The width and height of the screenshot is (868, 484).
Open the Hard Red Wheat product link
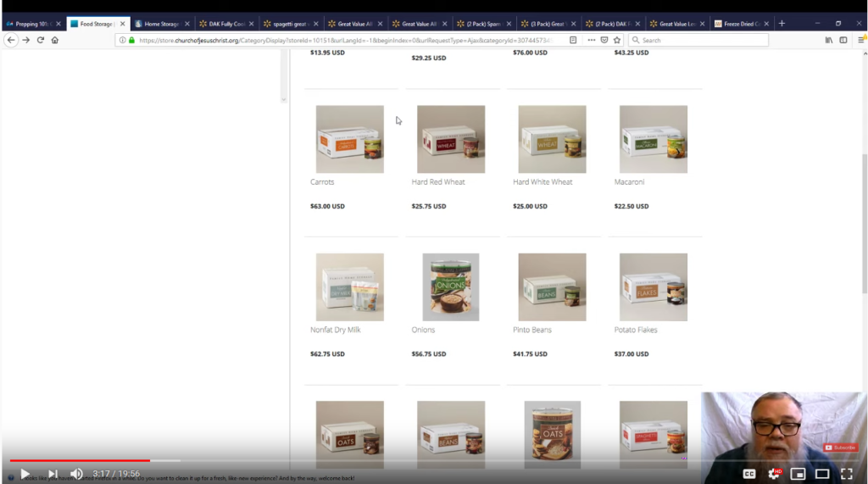click(x=438, y=182)
